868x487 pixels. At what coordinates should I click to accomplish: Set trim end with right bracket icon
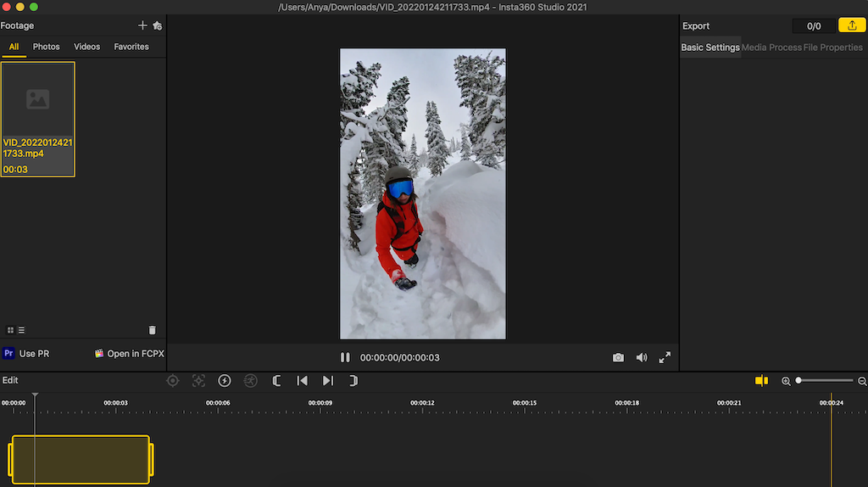tap(353, 381)
